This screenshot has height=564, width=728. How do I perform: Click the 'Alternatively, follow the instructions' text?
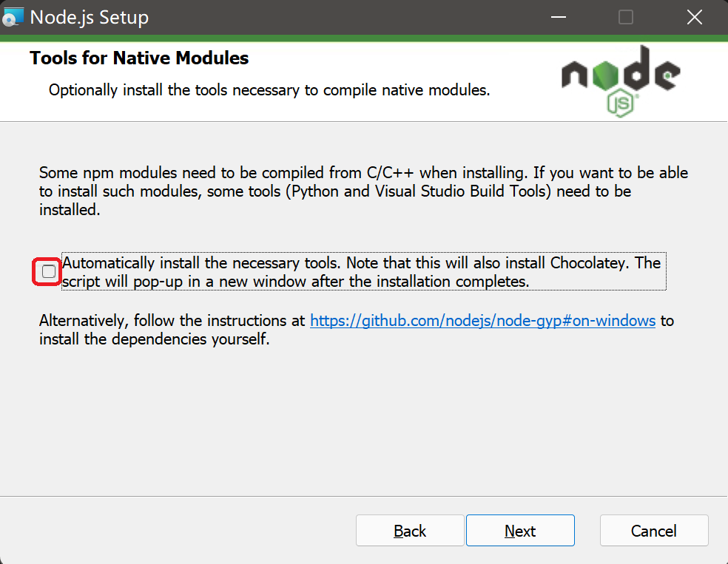click(172, 322)
